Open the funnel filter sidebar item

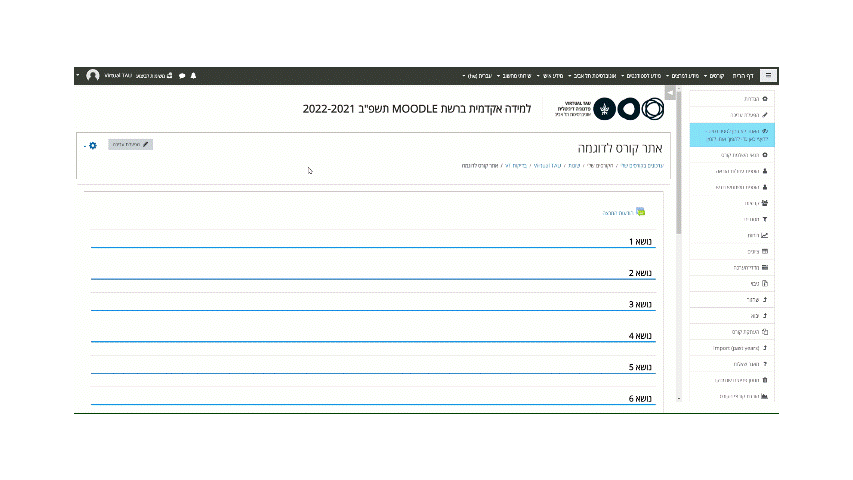pyautogui.click(x=732, y=219)
